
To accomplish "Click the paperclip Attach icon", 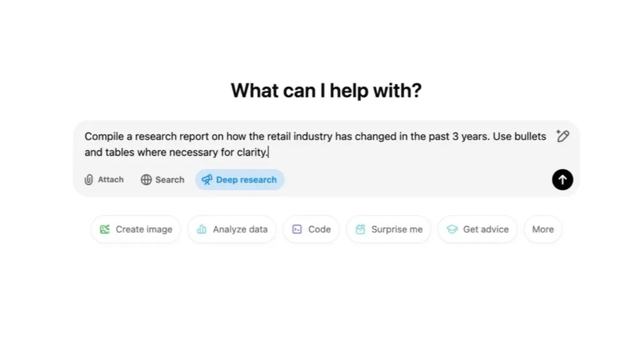I will tap(89, 180).
